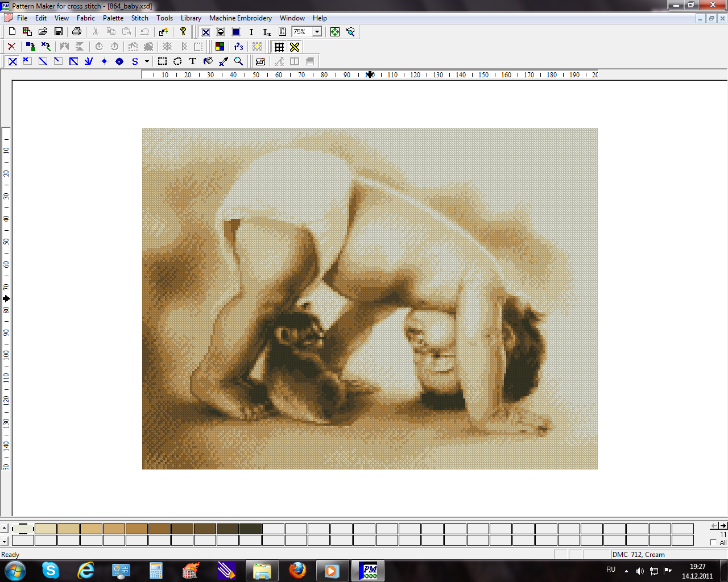Select the French Knot tool
728x582 pixels.
click(104, 61)
